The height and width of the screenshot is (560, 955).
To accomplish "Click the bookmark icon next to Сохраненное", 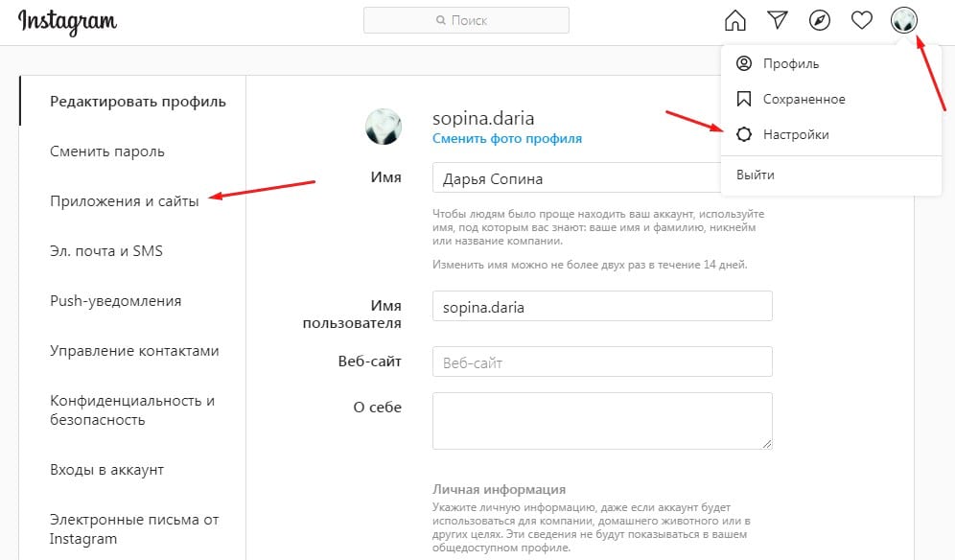I will [x=744, y=99].
